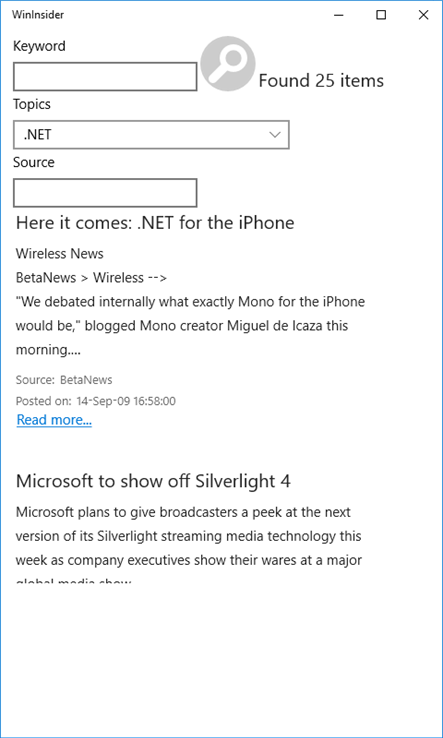Select the 'Microsoft to show off Silverlight 4' headline
Image resolution: width=443 pixels, height=738 pixels.
point(153,481)
